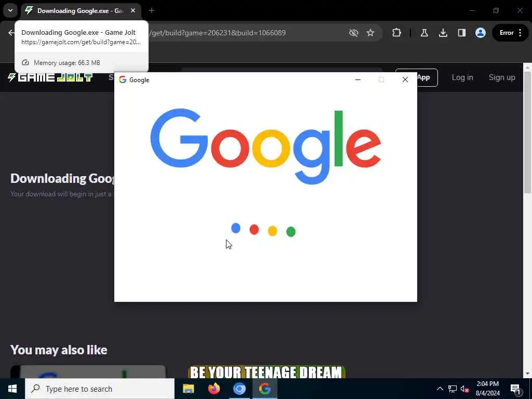Open the notification center icon

[516, 389]
